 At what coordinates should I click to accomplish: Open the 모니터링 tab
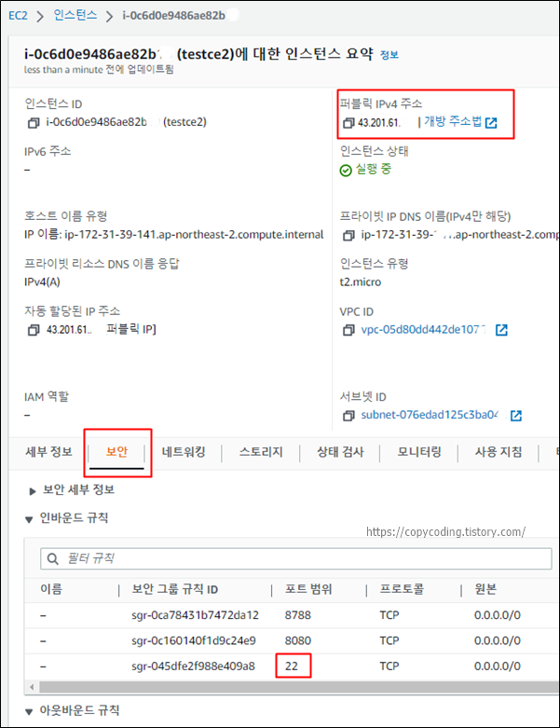(x=419, y=452)
